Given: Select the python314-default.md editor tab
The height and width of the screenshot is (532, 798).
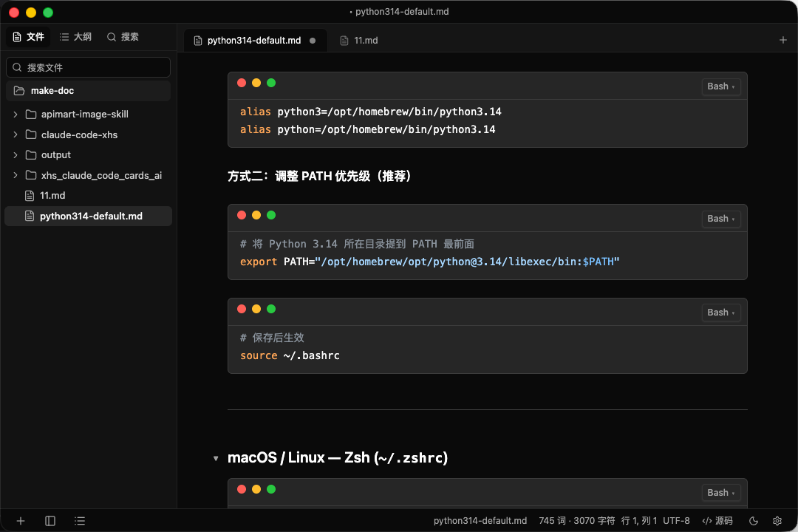Looking at the screenshot, I should pos(254,40).
